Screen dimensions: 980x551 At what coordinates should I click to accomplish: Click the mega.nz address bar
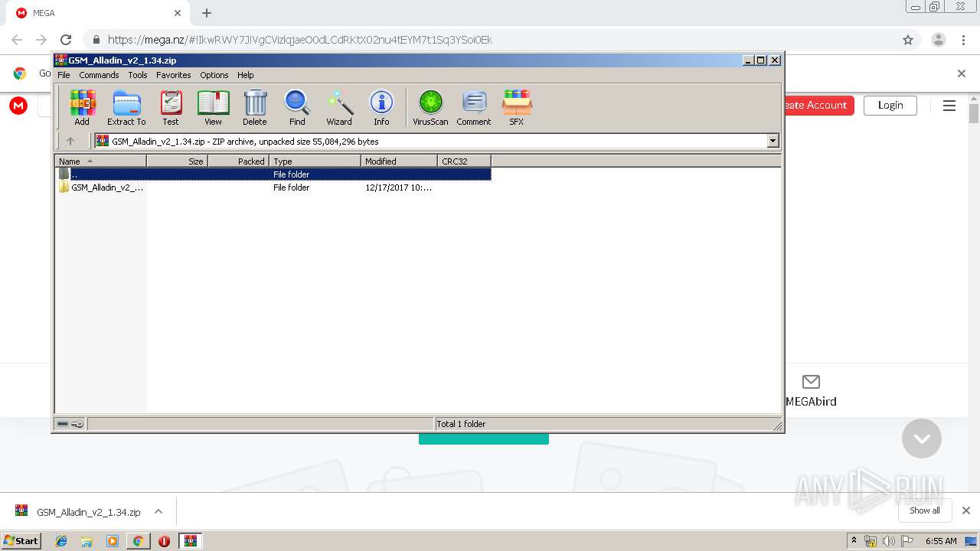(490, 40)
